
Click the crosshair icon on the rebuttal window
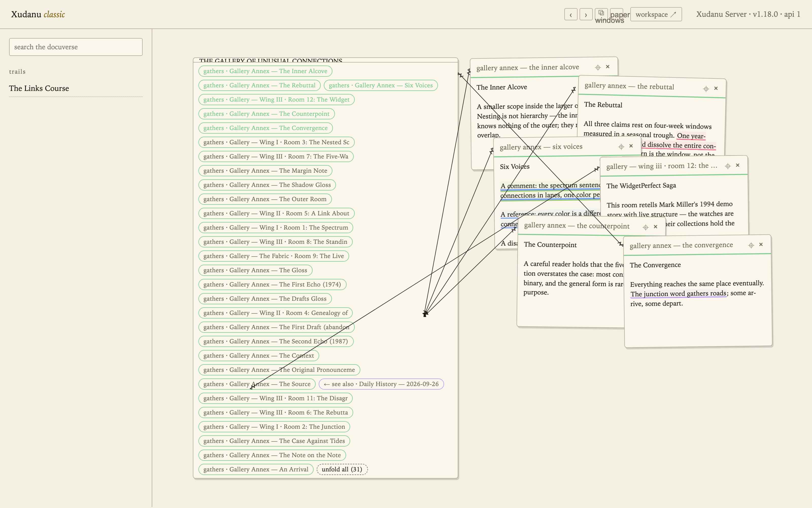[x=706, y=89]
